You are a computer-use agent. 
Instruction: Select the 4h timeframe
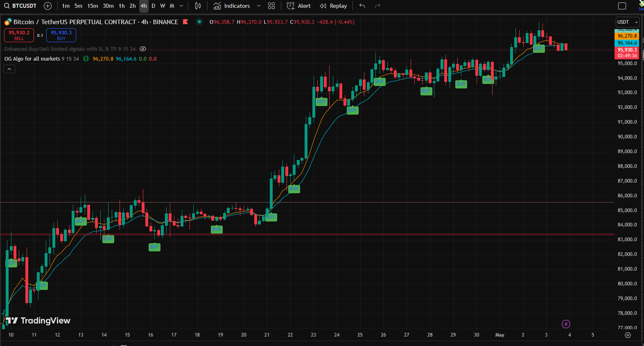pyautogui.click(x=144, y=6)
